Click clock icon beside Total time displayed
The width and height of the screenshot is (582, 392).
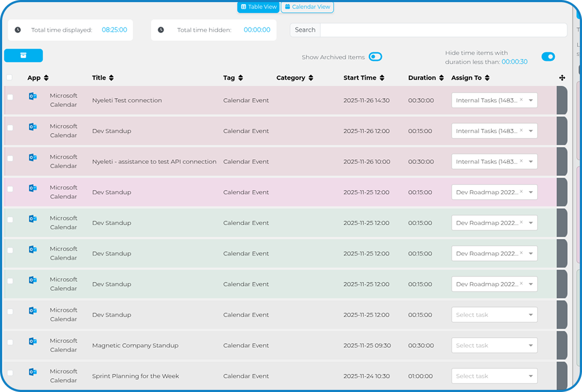(x=18, y=30)
